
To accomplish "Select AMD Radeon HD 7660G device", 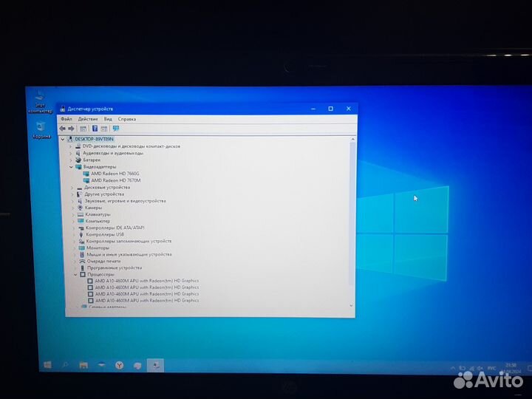I will pos(115,174).
